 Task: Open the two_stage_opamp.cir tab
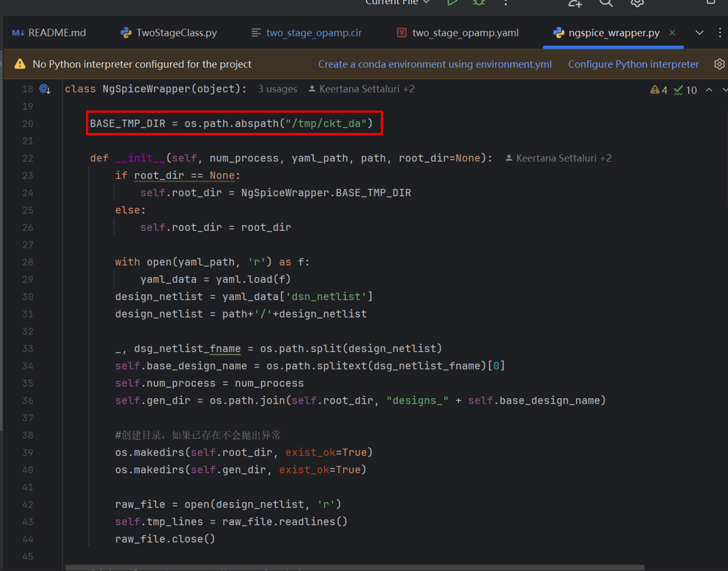[x=307, y=33]
